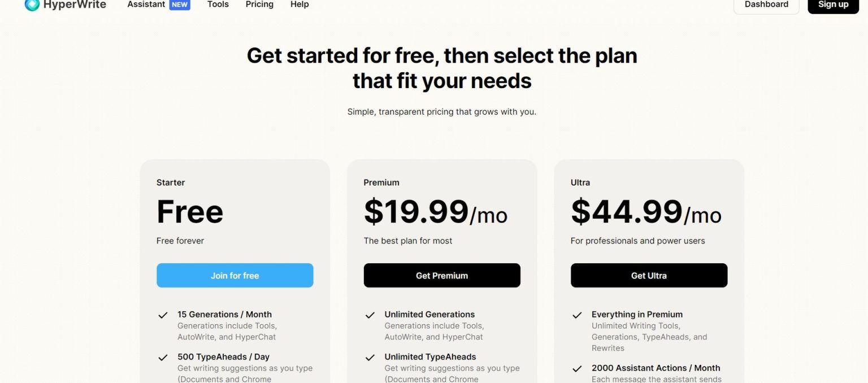The image size is (868, 383).
Task: Open the Tools navigation item
Action: coord(218,5)
